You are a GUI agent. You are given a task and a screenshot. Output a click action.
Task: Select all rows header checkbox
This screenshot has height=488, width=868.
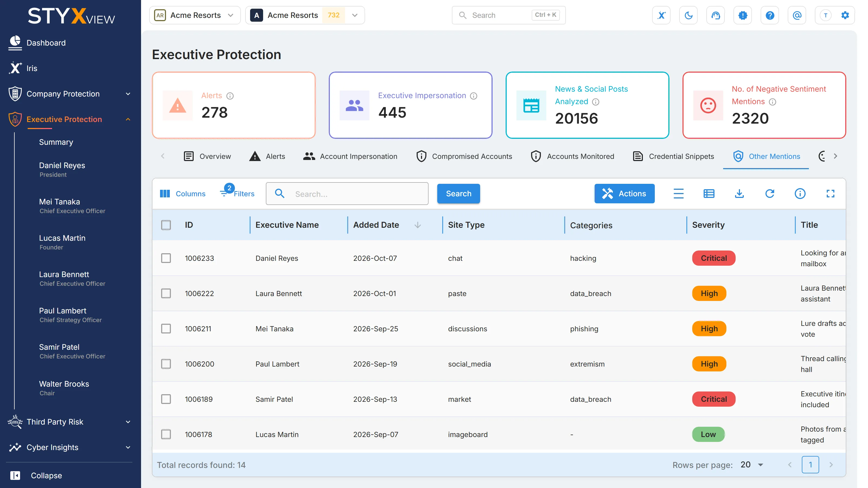tap(166, 225)
